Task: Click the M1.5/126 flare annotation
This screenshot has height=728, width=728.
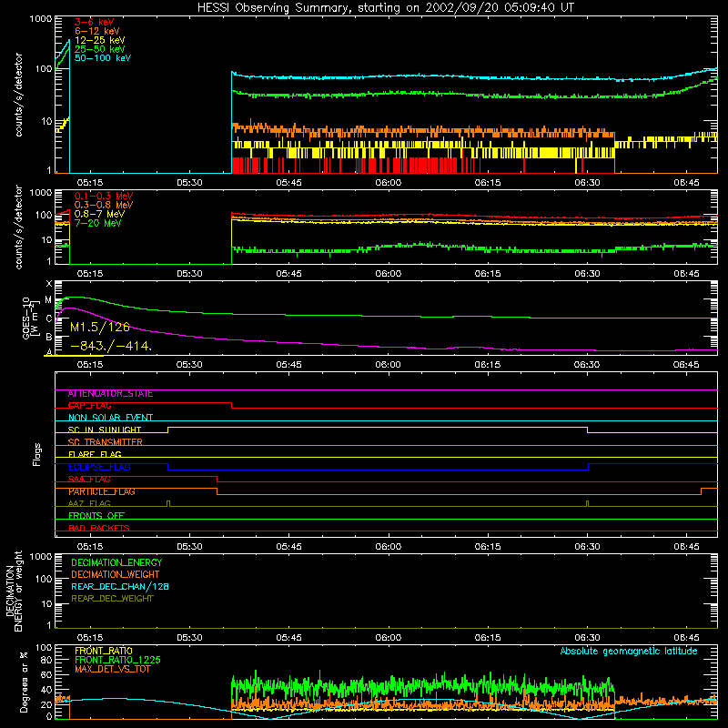Action: [x=100, y=328]
